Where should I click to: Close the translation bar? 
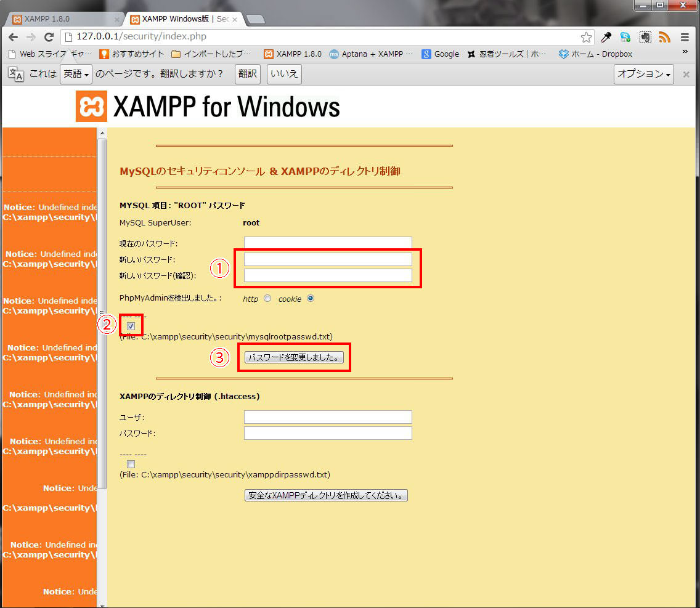pyautogui.click(x=686, y=74)
